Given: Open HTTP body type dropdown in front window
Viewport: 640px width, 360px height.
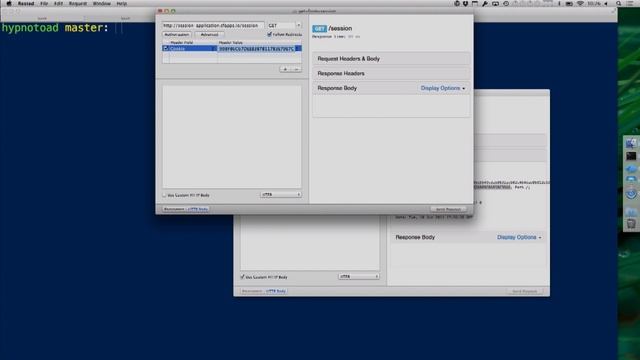Looking at the screenshot, I should (x=281, y=195).
